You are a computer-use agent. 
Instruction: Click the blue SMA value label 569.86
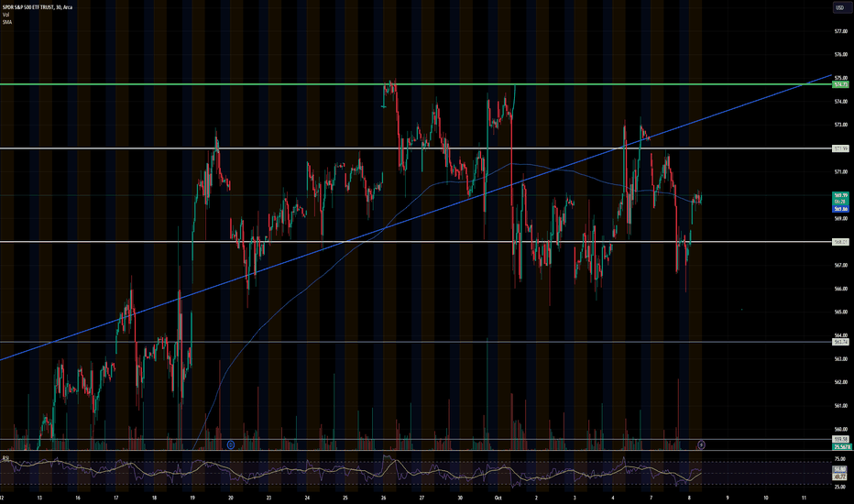coord(840,209)
